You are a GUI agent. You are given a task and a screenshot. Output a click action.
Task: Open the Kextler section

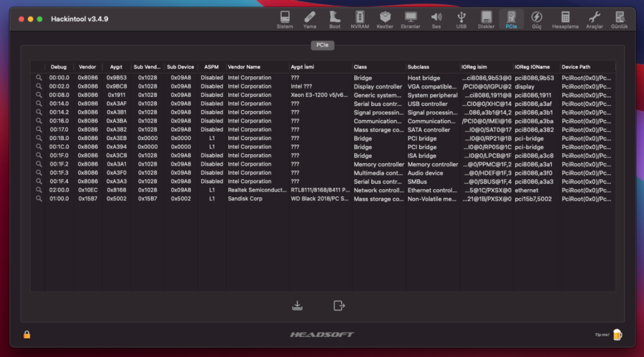pyautogui.click(x=385, y=19)
